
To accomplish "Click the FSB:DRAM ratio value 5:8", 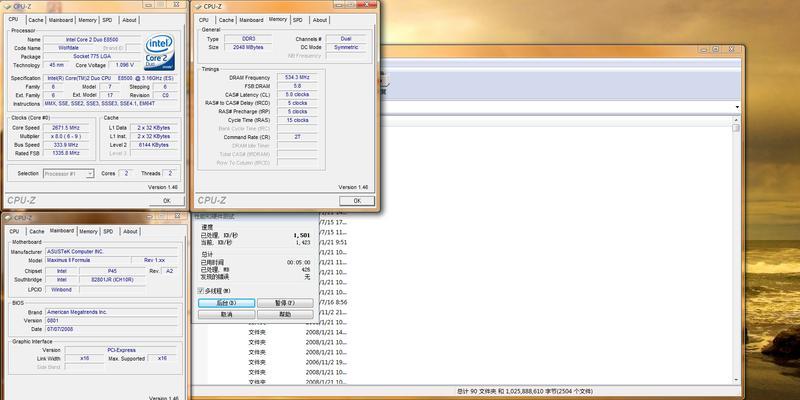I will click(297, 86).
